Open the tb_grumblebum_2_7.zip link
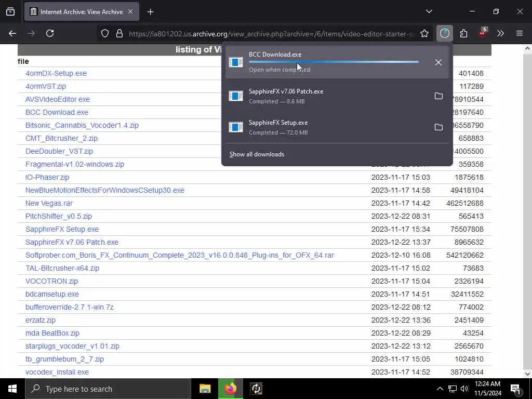The height and width of the screenshot is (399, 532). [x=64, y=359]
